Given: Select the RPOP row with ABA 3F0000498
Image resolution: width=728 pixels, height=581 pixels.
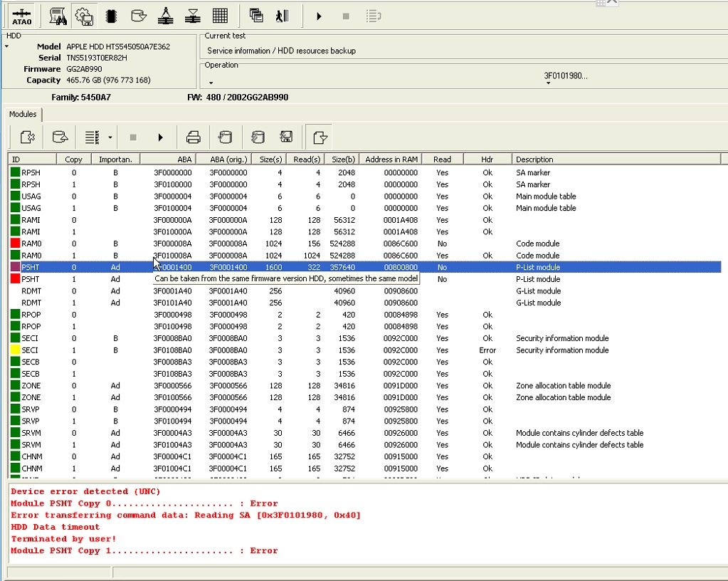Looking at the screenshot, I should 365,315.
